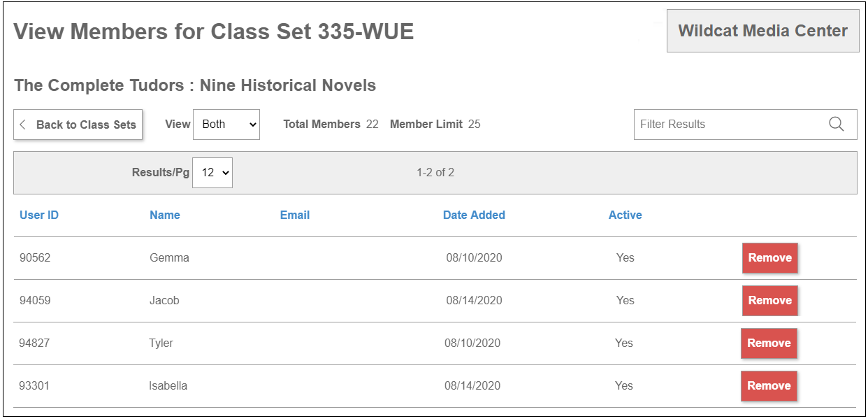Sort by User ID column header
This screenshot has width=868, height=419.
point(39,215)
